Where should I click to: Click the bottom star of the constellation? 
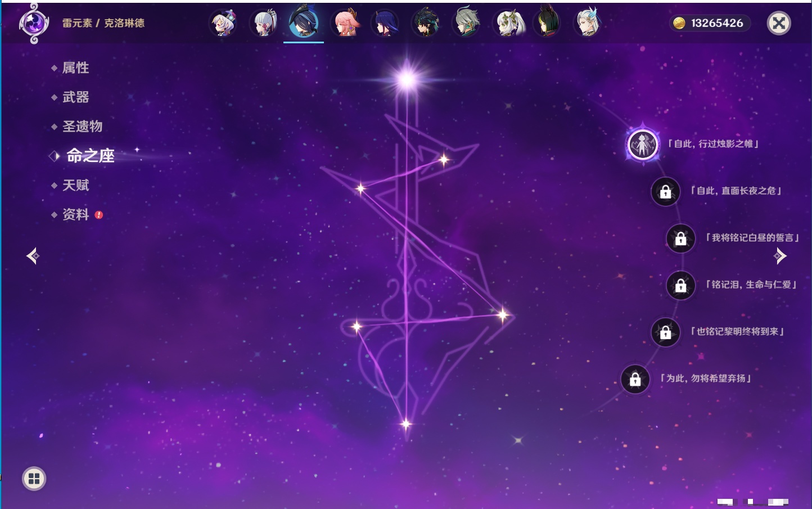405,424
